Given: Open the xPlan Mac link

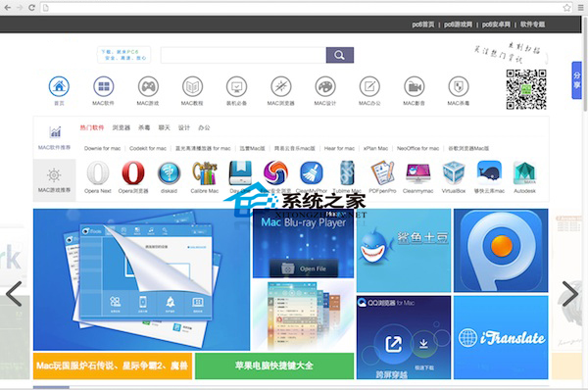Looking at the screenshot, I should [375, 149].
